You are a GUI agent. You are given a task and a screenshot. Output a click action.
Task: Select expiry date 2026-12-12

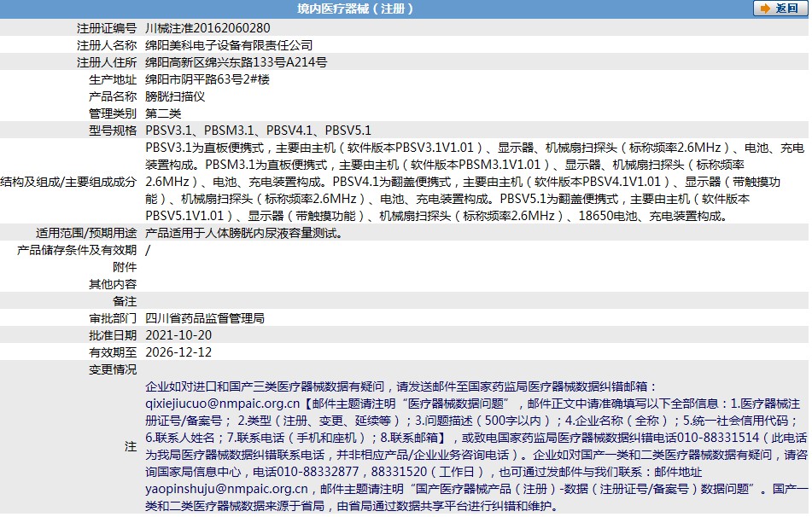point(178,352)
